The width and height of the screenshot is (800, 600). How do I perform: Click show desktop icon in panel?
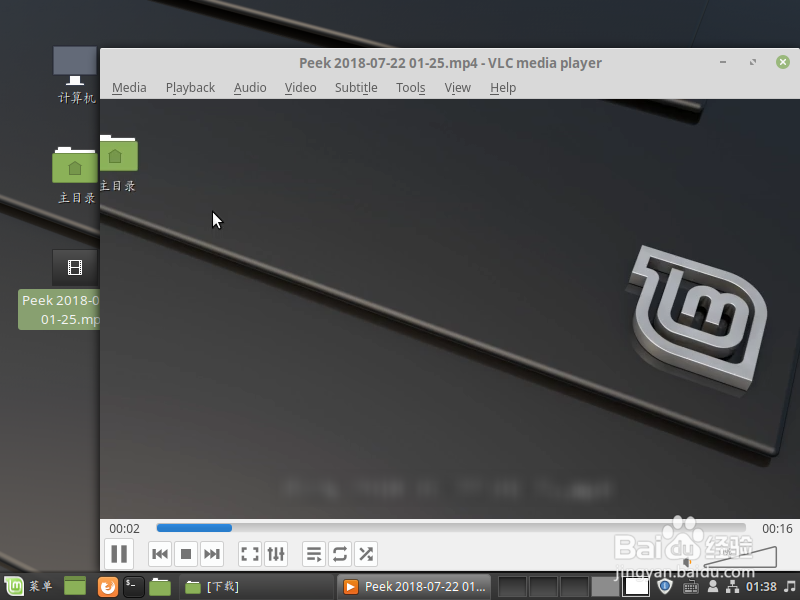coord(75,586)
